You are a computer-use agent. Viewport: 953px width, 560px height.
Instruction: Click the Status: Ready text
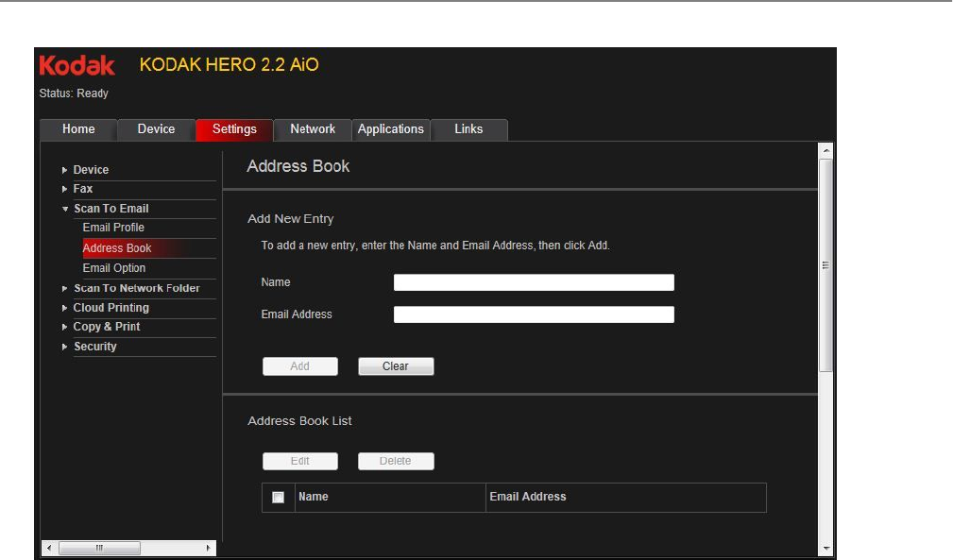pos(74,93)
